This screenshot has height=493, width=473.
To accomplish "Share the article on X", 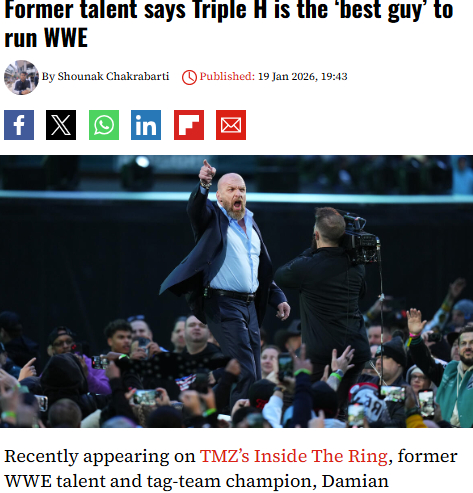I will coord(61,125).
